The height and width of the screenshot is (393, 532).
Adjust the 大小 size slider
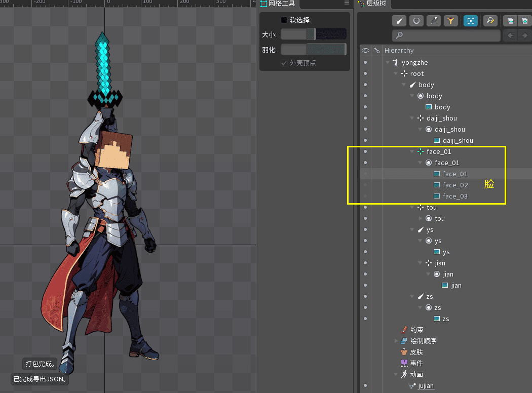pos(314,34)
